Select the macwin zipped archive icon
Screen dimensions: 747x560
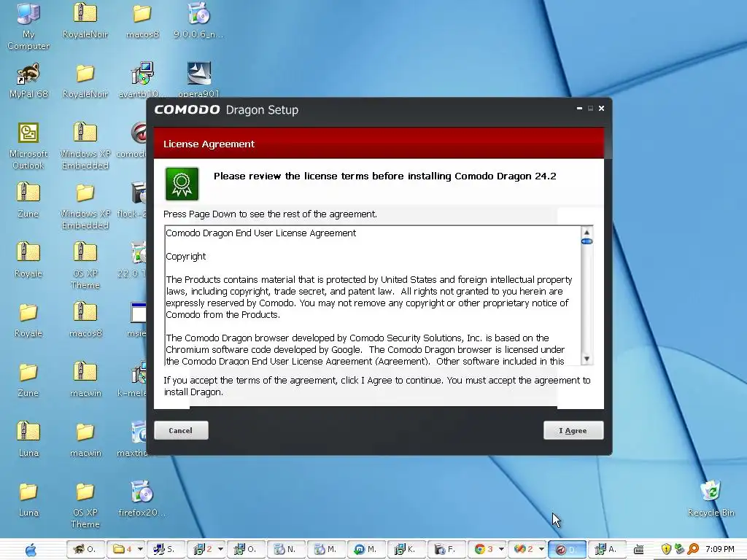click(x=85, y=379)
